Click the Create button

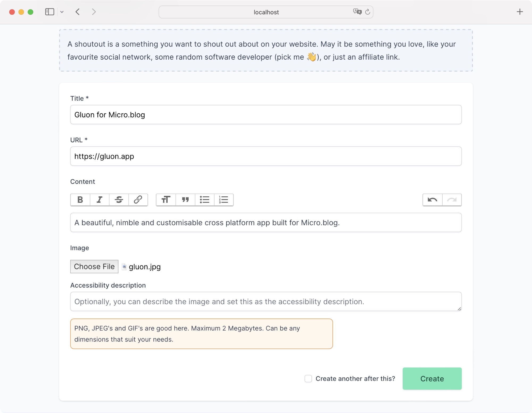pyautogui.click(x=432, y=379)
